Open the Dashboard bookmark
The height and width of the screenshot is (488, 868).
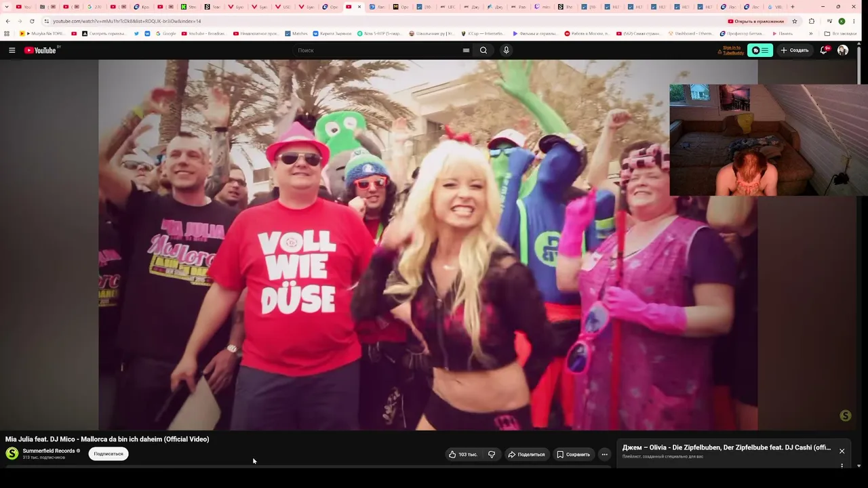point(690,33)
